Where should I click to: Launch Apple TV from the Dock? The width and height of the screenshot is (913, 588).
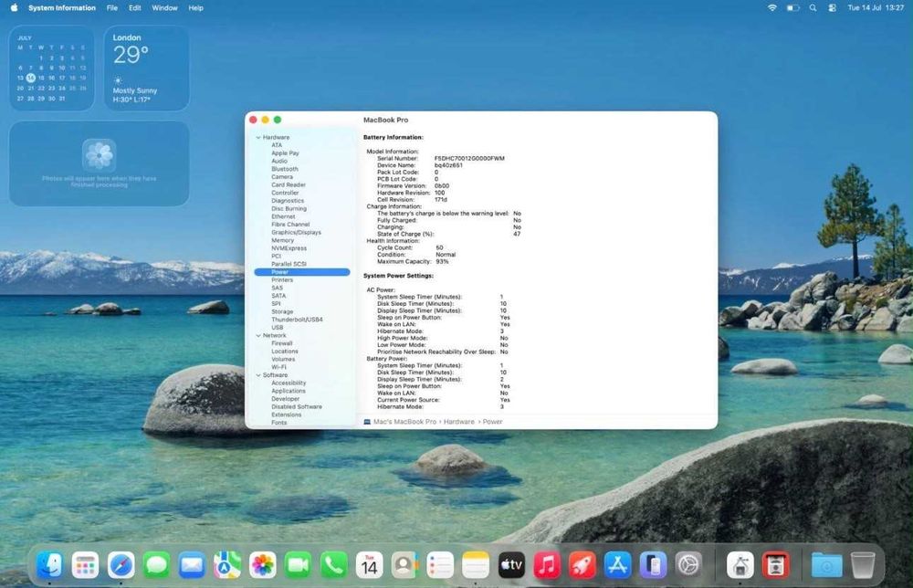pyautogui.click(x=511, y=564)
